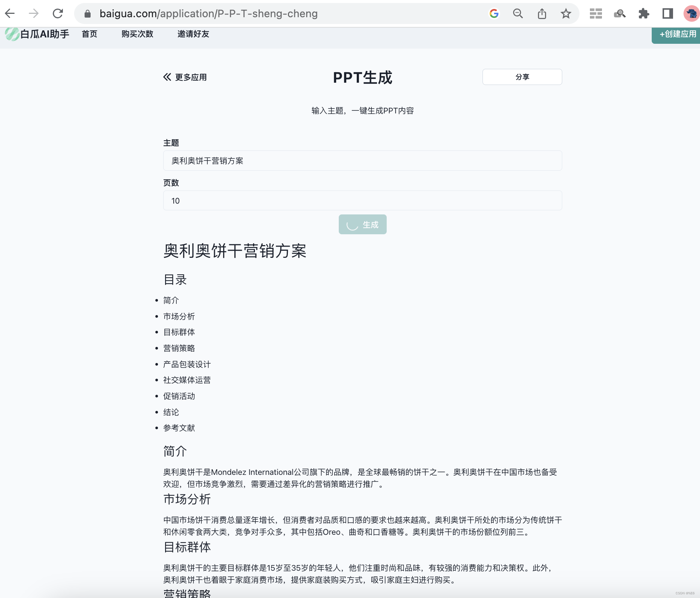700x598 pixels.
Task: Open the grid-style extension icon
Action: [x=596, y=14]
